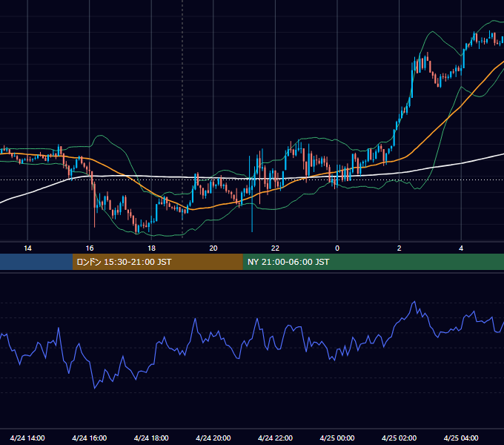504x445 pixels.
Task: Click the 2 hour label on chart axis
Action: (399, 248)
